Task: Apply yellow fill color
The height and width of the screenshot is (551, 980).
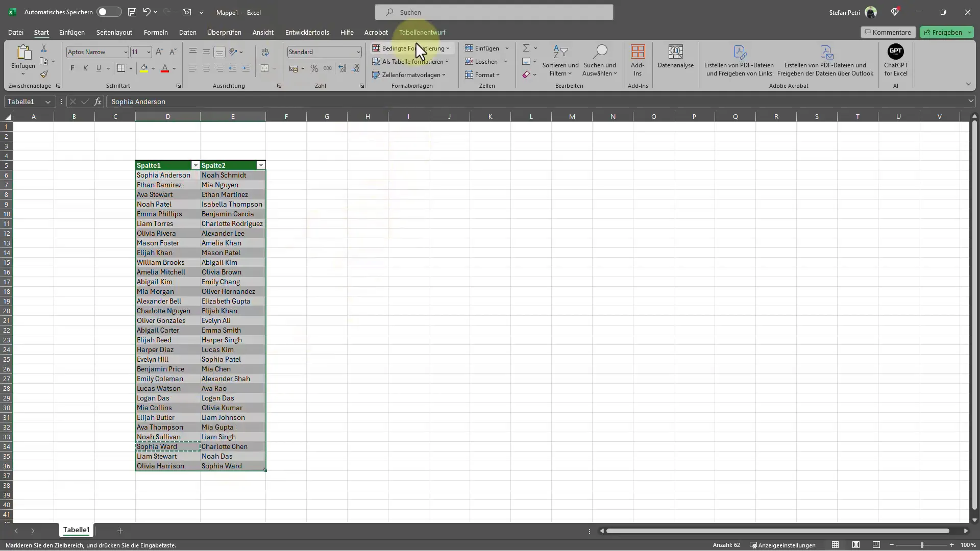Action: coord(144,68)
